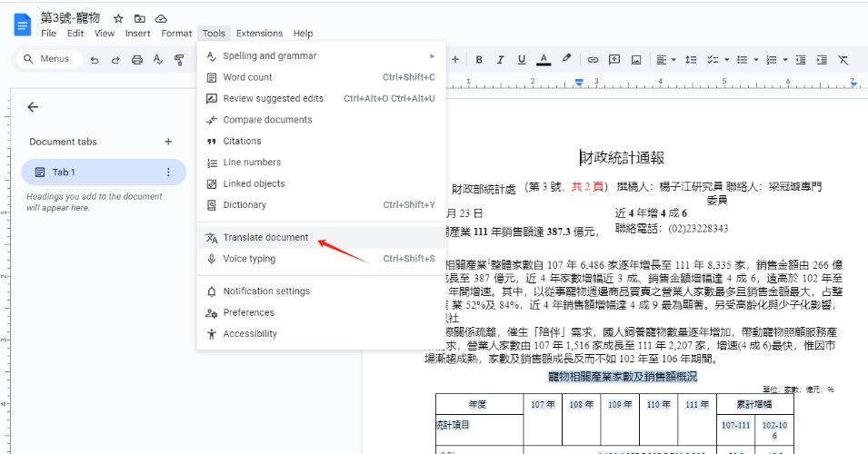The image size is (868, 454).
Task: Open the View menu
Action: [x=105, y=34]
